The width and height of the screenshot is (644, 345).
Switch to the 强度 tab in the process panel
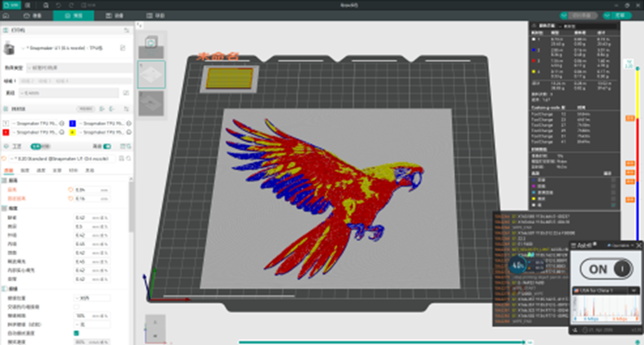[x=24, y=171]
